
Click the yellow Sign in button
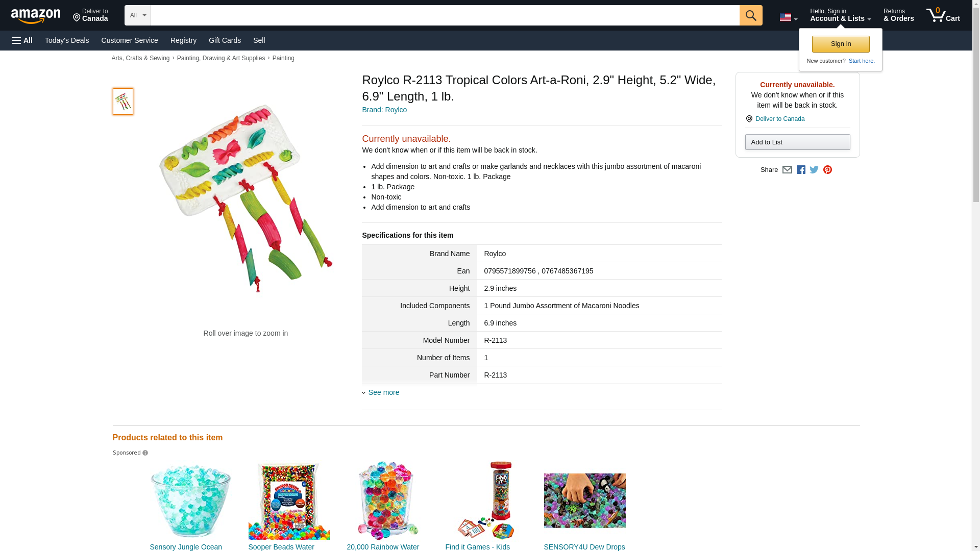[x=841, y=44]
